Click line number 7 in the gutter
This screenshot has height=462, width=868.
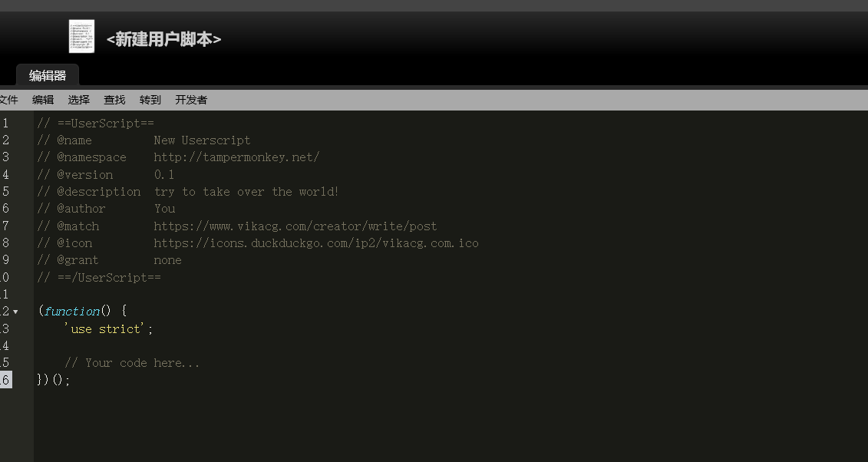tap(5, 226)
